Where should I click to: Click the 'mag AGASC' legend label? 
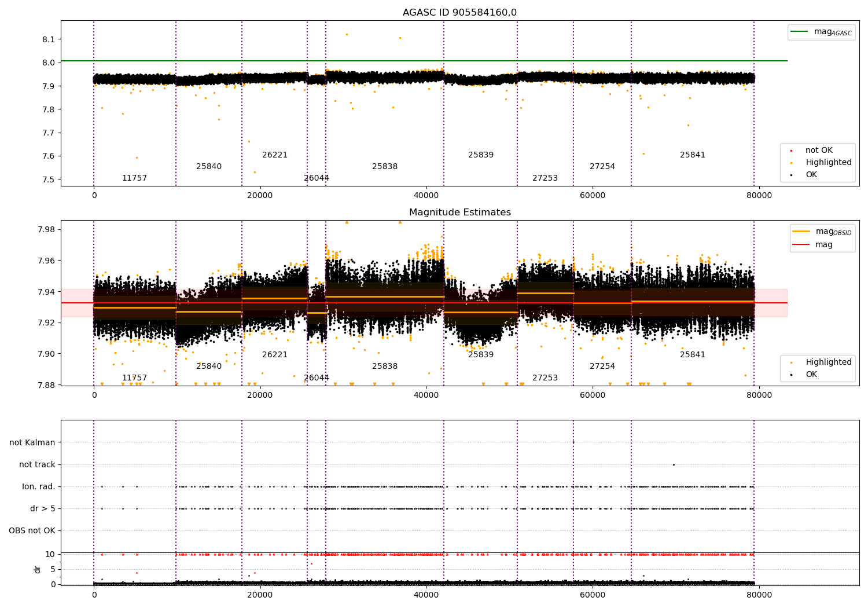pos(833,32)
